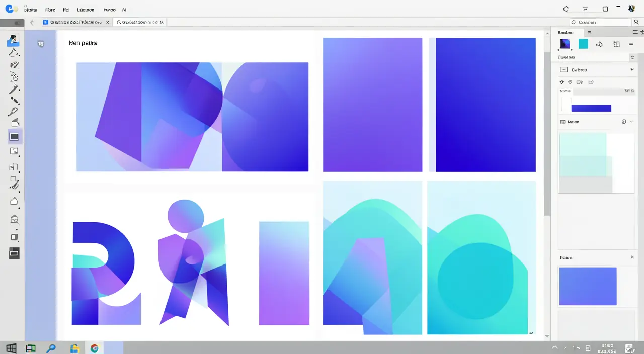
Task: Click the cloud icon in the right panel
Action: 599,44
